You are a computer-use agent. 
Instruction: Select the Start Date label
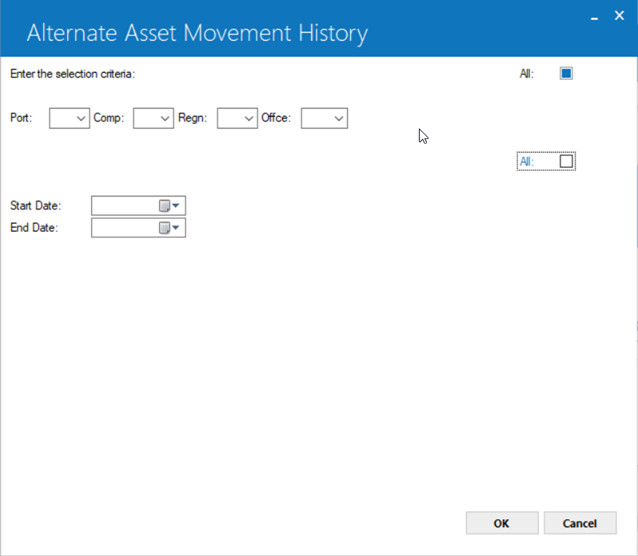pos(35,206)
